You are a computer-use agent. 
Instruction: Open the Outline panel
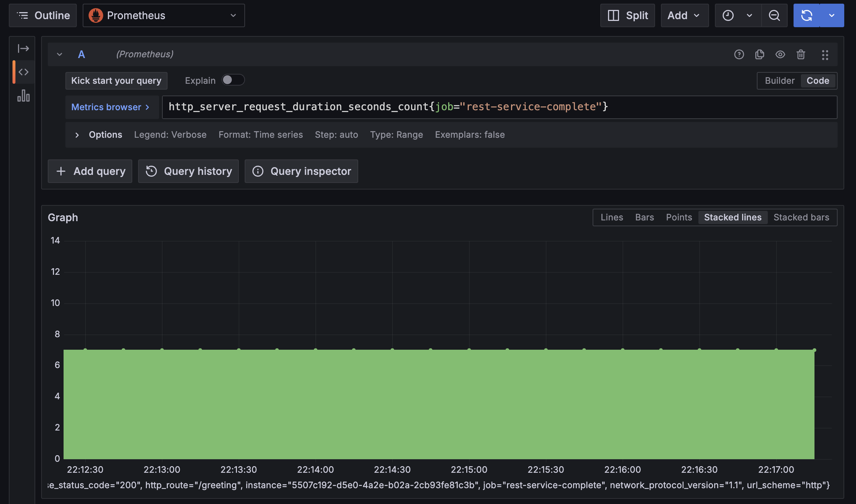pyautogui.click(x=43, y=15)
